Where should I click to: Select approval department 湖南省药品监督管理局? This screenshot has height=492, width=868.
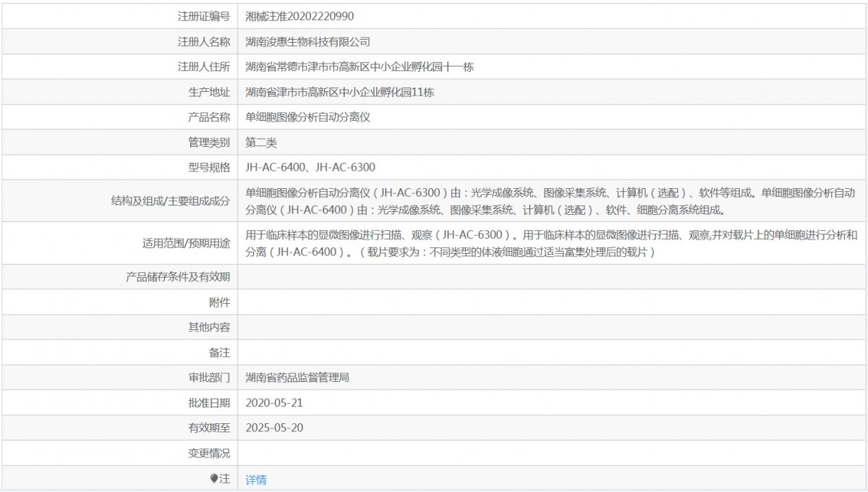click(x=298, y=378)
